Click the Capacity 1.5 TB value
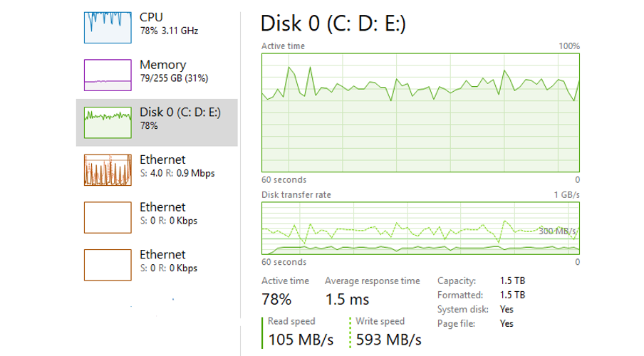 click(x=512, y=281)
